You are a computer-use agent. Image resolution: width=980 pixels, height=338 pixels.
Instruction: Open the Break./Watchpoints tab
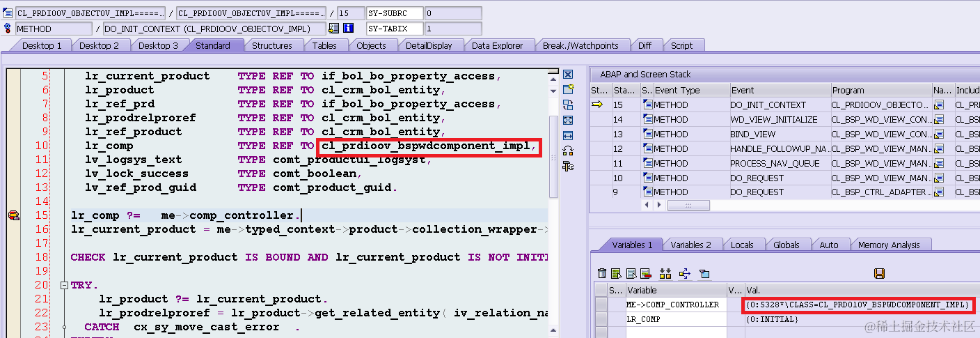coord(580,45)
